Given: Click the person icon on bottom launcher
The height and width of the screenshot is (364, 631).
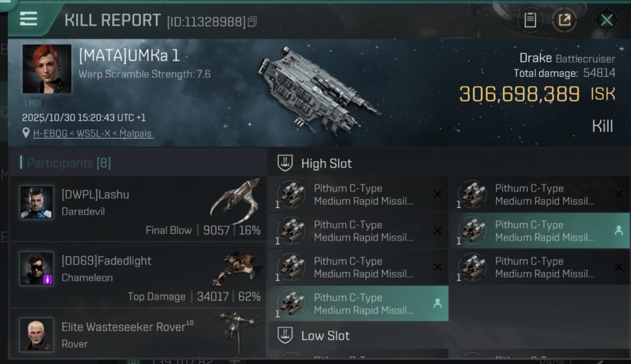Looking at the screenshot, I should click(437, 303).
